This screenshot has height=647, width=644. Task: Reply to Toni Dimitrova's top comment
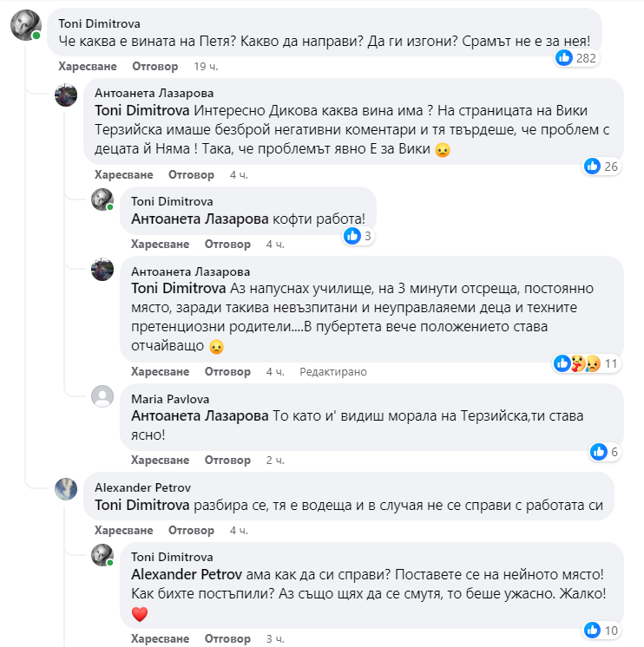pos(154,66)
